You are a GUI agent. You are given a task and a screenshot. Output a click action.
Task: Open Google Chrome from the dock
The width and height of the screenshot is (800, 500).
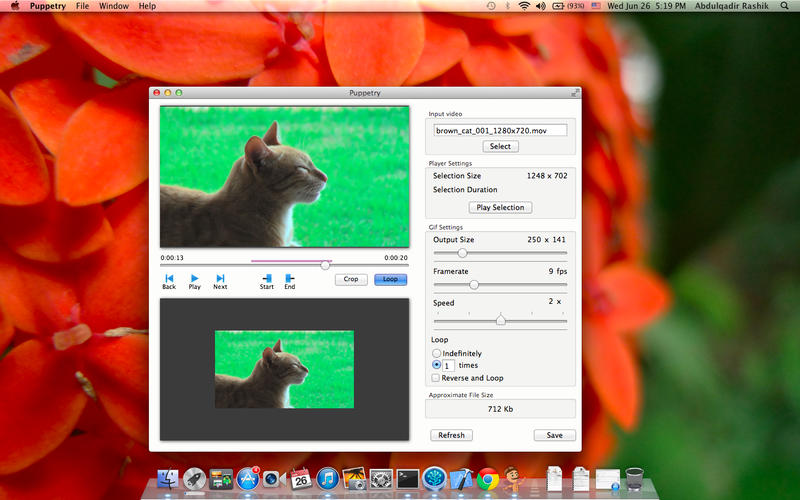[x=488, y=479]
